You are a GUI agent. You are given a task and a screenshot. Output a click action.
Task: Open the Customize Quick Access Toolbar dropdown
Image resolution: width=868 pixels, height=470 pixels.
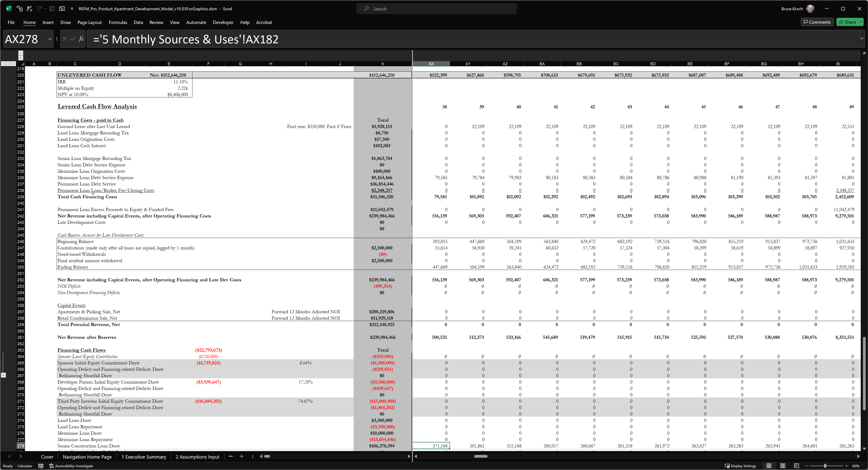point(72,9)
